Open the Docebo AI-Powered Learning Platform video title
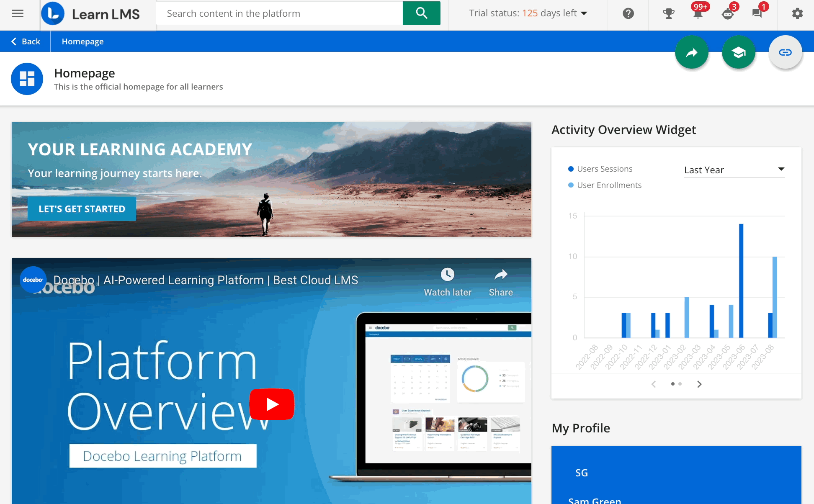This screenshot has height=504, width=814. [206, 280]
